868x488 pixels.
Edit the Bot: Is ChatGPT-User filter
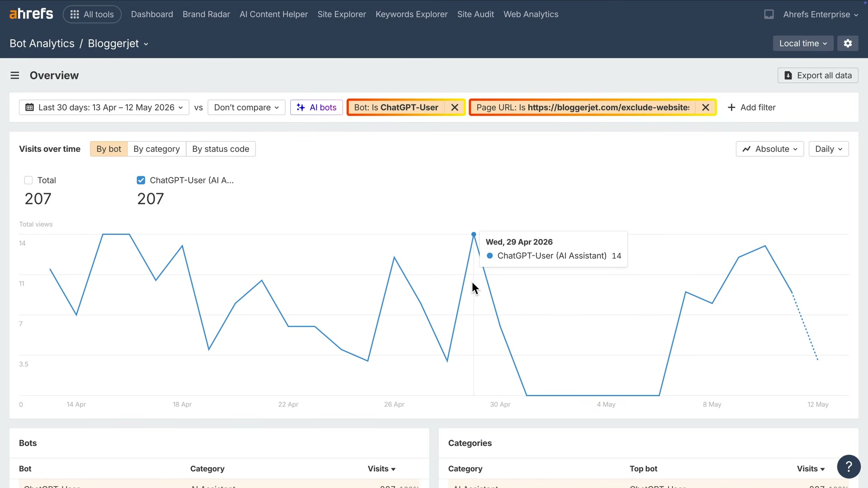[x=396, y=108]
